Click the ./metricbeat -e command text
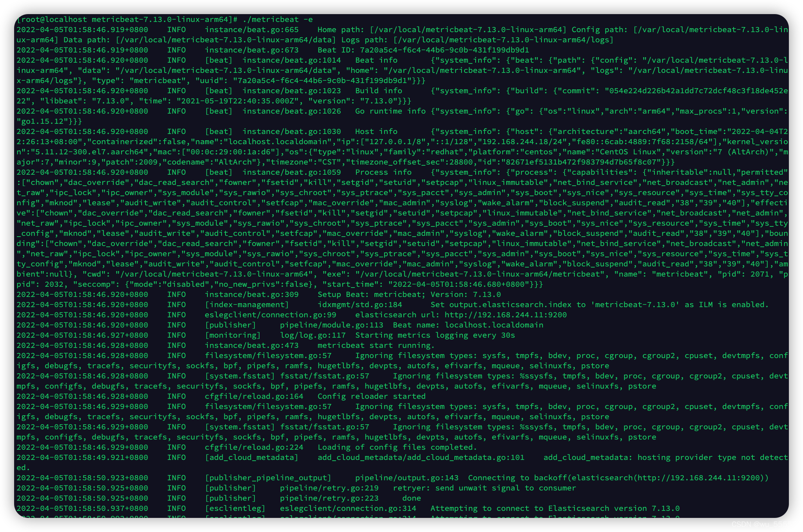This screenshot has height=532, width=803. pos(278,20)
